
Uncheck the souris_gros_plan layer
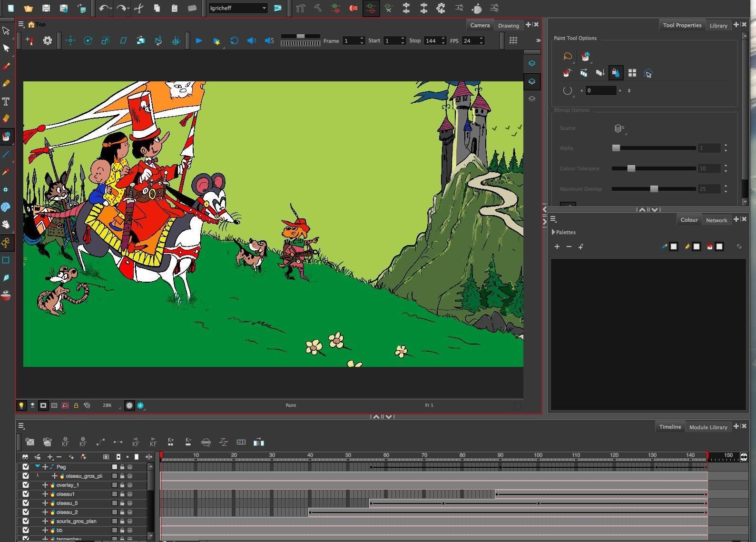(26, 521)
